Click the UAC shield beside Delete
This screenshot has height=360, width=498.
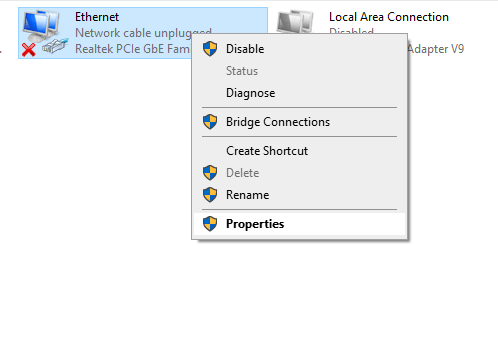[210, 173]
